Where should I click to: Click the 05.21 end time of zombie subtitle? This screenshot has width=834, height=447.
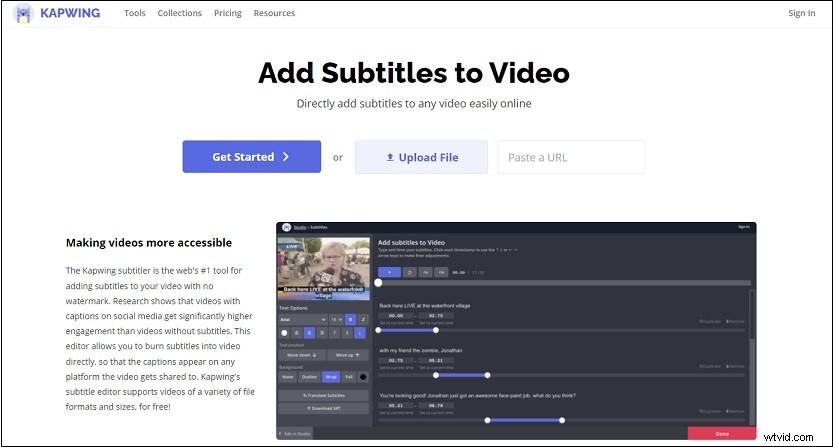click(x=436, y=360)
